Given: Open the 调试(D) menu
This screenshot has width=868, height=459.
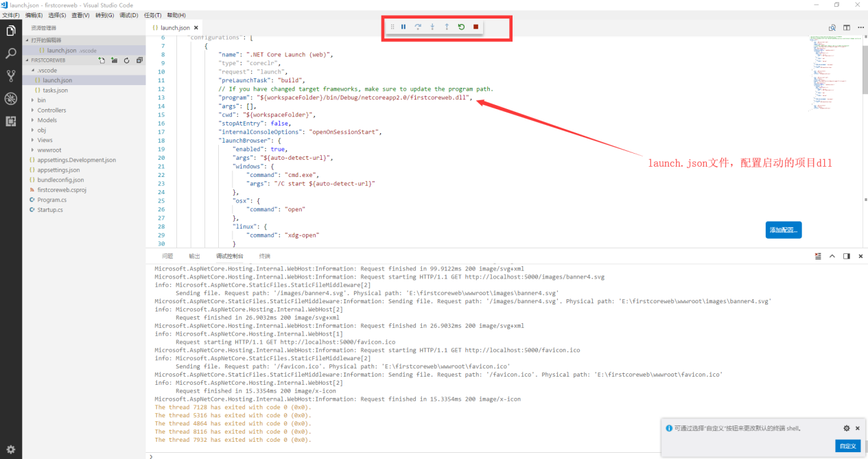Looking at the screenshot, I should click(128, 15).
